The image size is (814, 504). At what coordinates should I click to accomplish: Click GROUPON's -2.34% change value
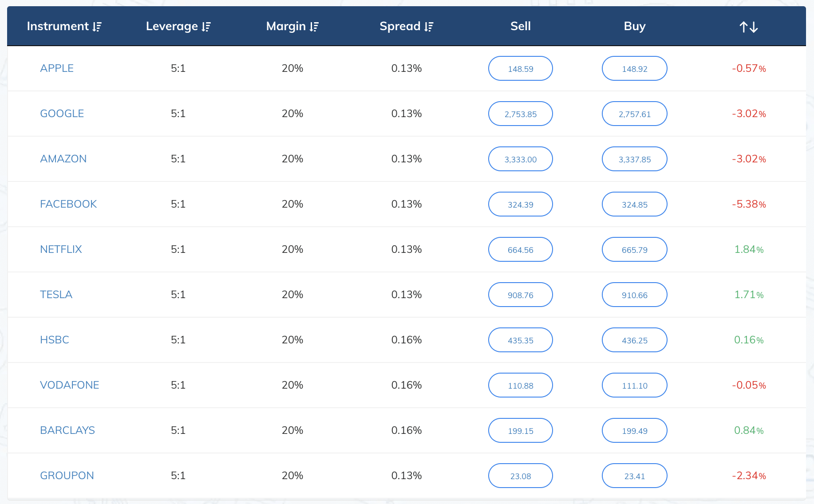pos(749,476)
